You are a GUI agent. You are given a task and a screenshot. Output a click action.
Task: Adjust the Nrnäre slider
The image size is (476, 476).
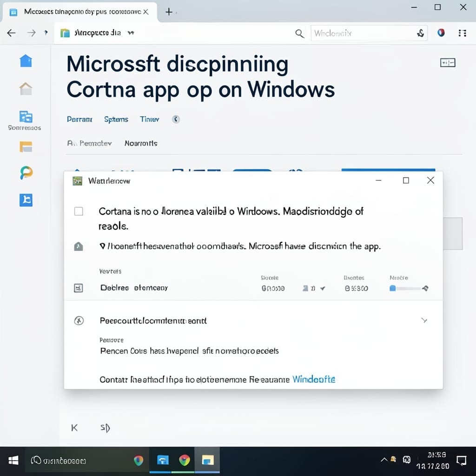(x=405, y=288)
